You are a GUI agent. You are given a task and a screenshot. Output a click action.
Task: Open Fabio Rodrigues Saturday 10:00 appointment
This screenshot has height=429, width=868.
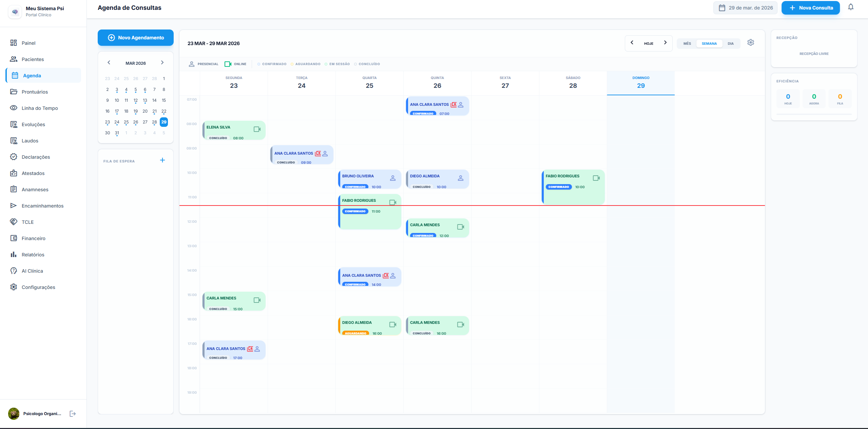pos(573,187)
